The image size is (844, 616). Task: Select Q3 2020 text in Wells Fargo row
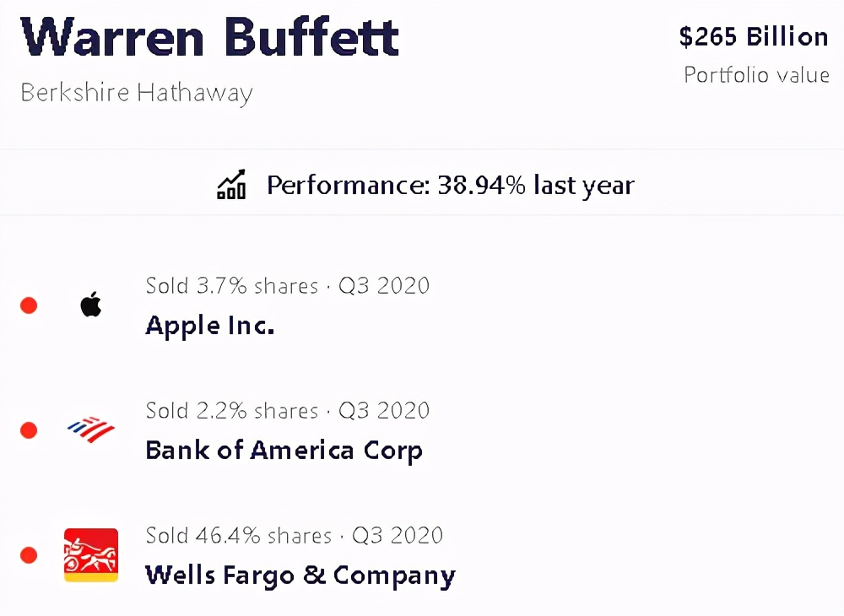pos(398,535)
